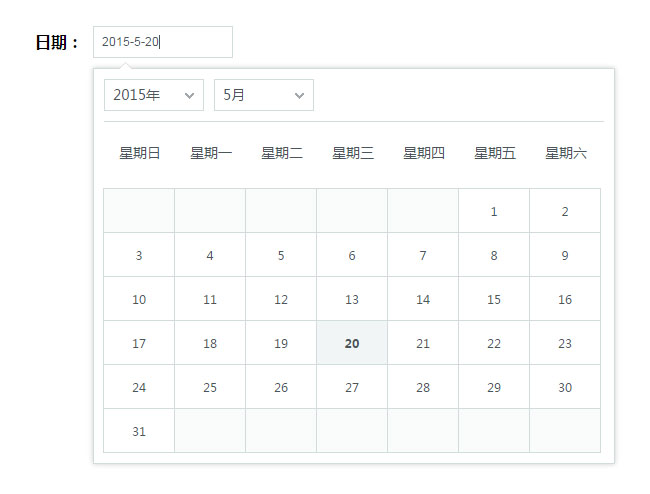This screenshot has height=494, width=650.
Task: Pick day 30 in the calendar
Action: coord(565,387)
